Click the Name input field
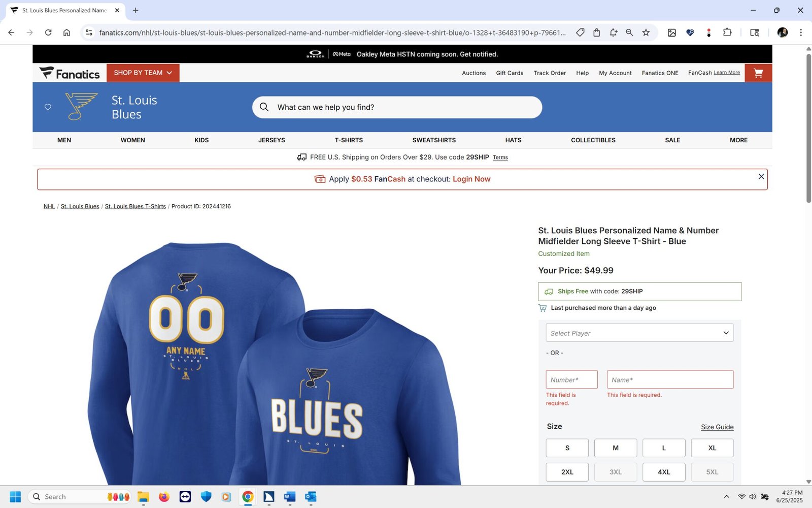The image size is (812, 508). pos(670,379)
